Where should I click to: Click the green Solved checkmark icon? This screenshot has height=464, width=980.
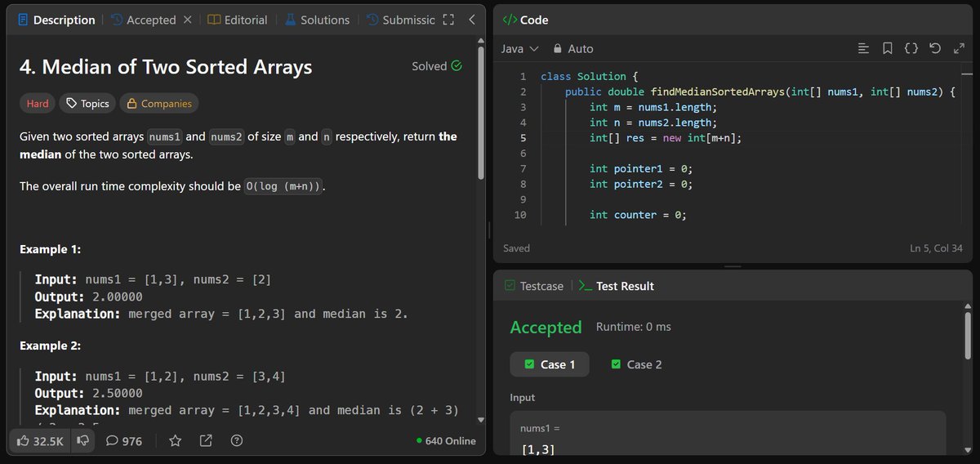point(457,66)
